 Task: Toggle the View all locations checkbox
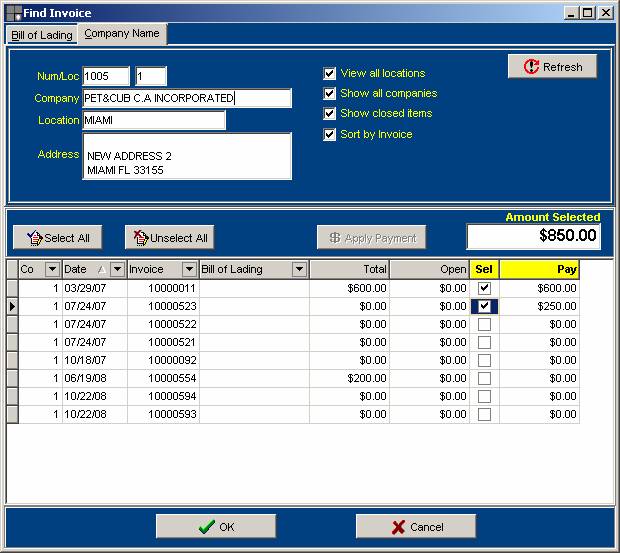pyautogui.click(x=330, y=73)
